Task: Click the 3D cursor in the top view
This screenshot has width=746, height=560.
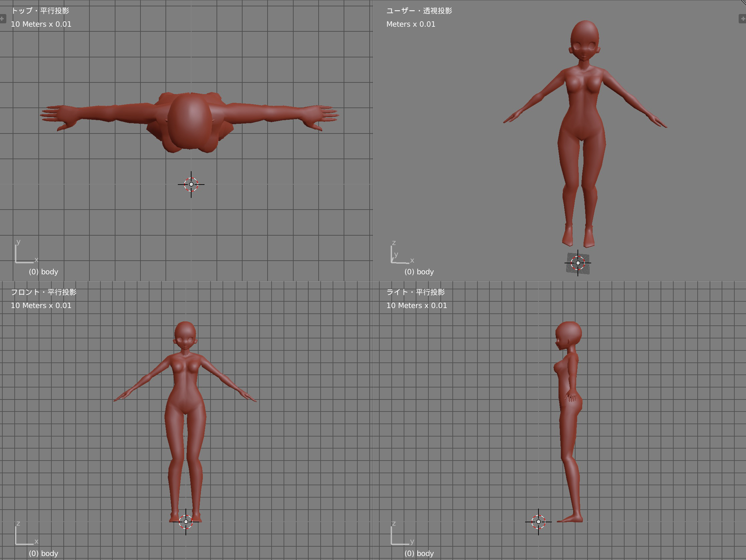Action: (191, 184)
